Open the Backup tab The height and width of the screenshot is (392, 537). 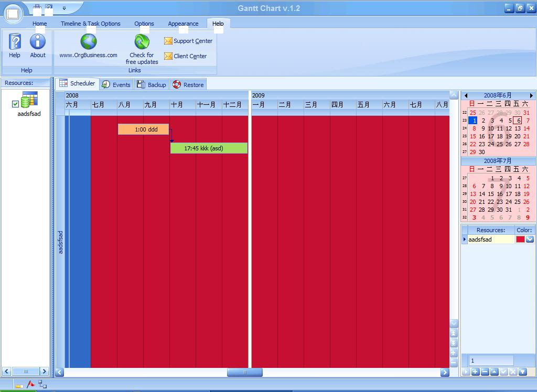(151, 84)
